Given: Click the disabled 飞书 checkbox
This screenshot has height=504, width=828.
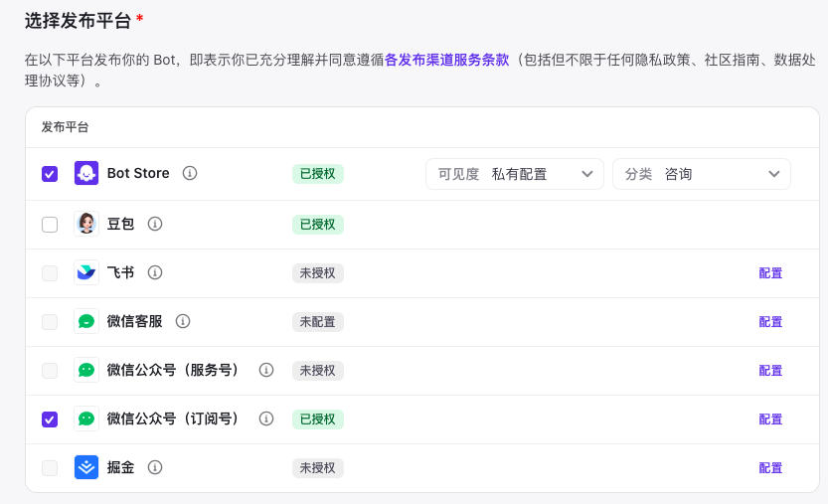Looking at the screenshot, I should pyautogui.click(x=50, y=273).
